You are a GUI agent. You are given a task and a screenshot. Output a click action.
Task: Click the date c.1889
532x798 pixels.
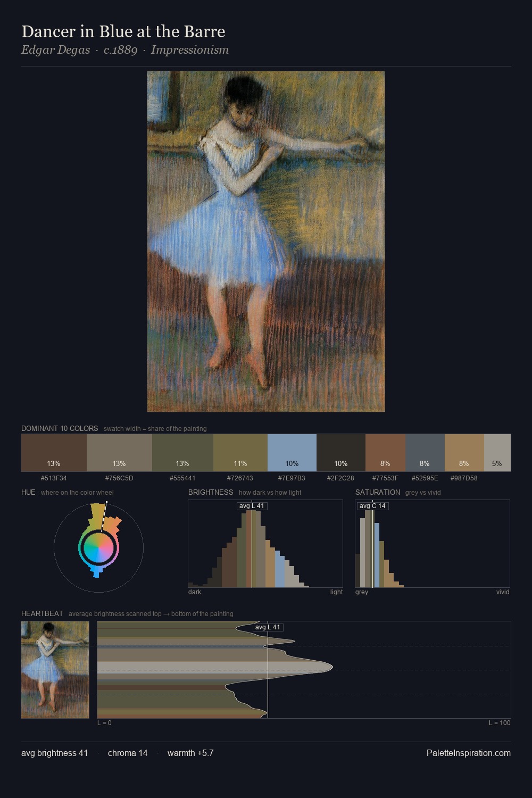[121, 50]
